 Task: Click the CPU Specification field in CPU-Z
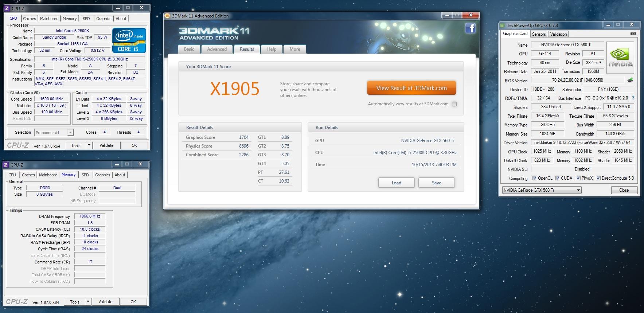(x=89, y=59)
